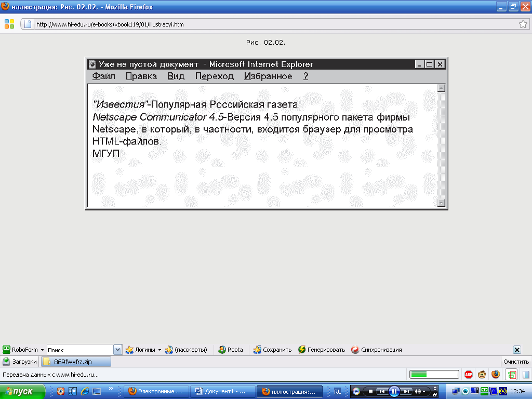Open the colored squares tab groups icon
This screenshot has height=399, width=532.
point(9,24)
